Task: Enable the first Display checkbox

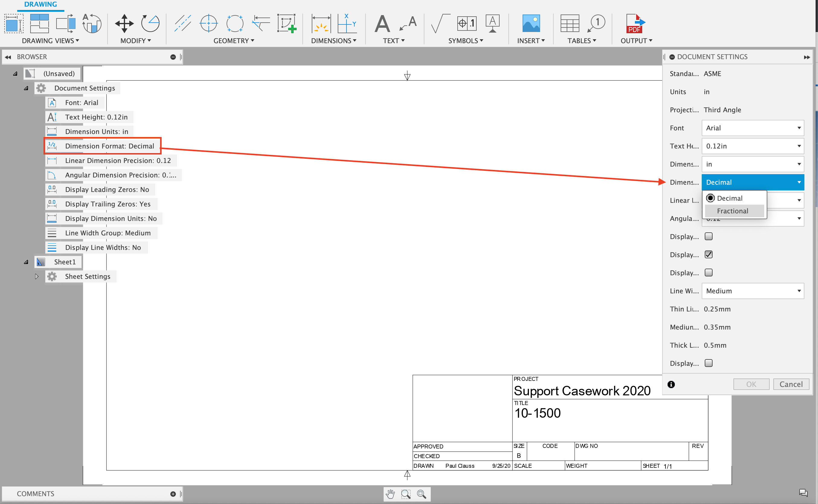Action: tap(709, 236)
